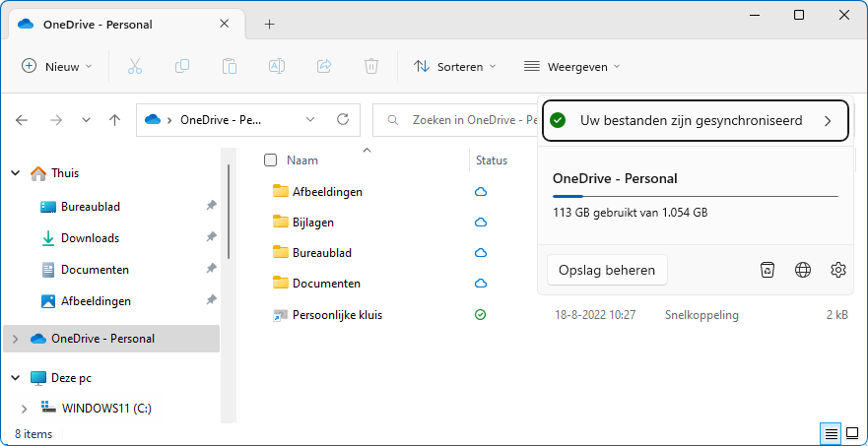
Task: Open the 'Uw bestanden zijn gesynchroniseerd' sync status
Action: click(695, 121)
